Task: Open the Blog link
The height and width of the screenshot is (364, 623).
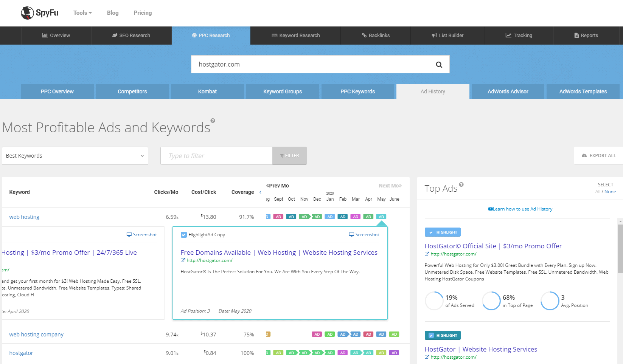Action: point(113,13)
